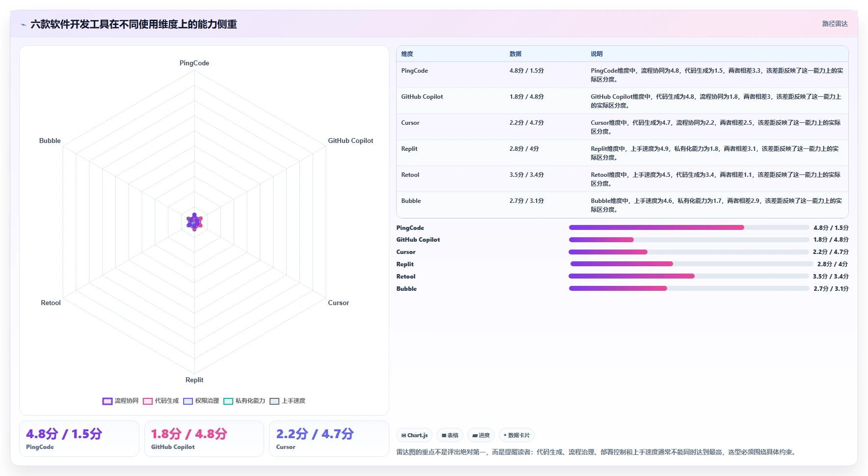This screenshot has width=868, height=476.
Task: Click the Bubble axis label on the radar
Action: click(x=50, y=140)
